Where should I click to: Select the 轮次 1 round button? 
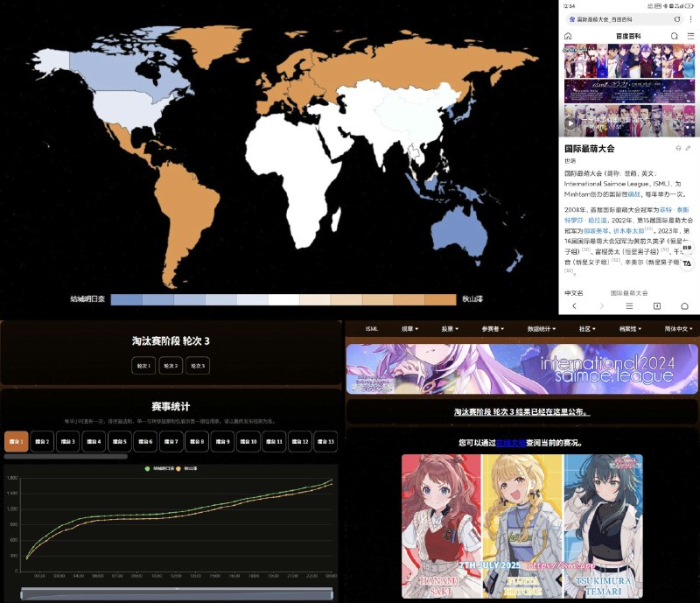pyautogui.click(x=143, y=366)
